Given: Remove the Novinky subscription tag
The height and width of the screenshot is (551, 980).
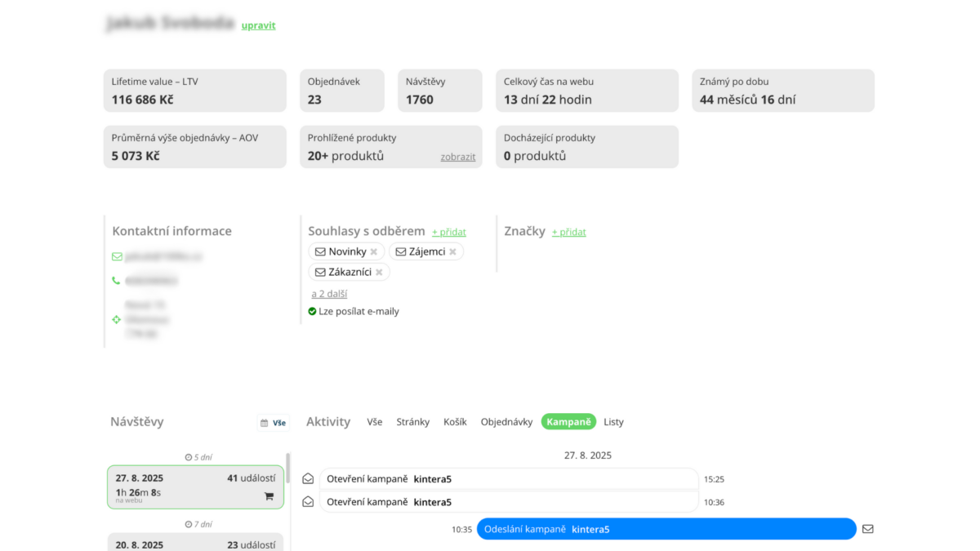Looking at the screenshot, I should pos(374,251).
